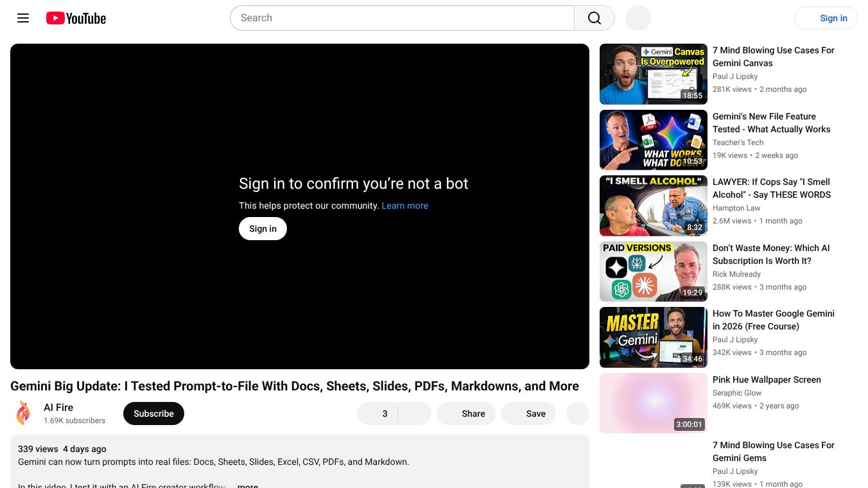Open the AI Fire channel name link
868x488 pixels.
58,407
